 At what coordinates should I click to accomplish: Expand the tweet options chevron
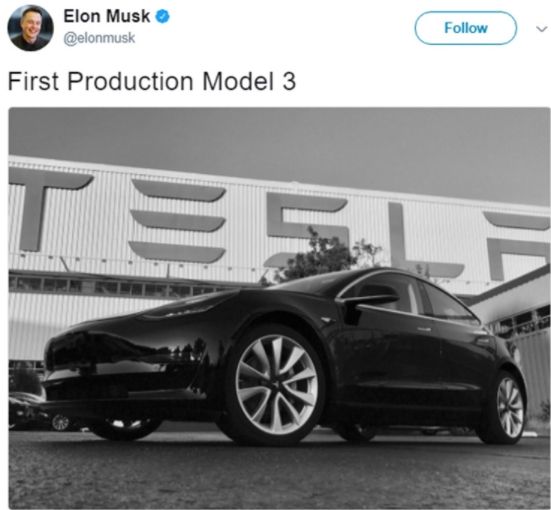(542, 29)
